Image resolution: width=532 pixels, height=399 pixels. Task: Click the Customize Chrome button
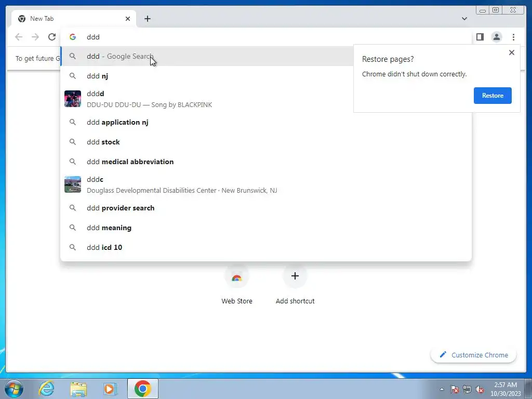pyautogui.click(x=474, y=355)
